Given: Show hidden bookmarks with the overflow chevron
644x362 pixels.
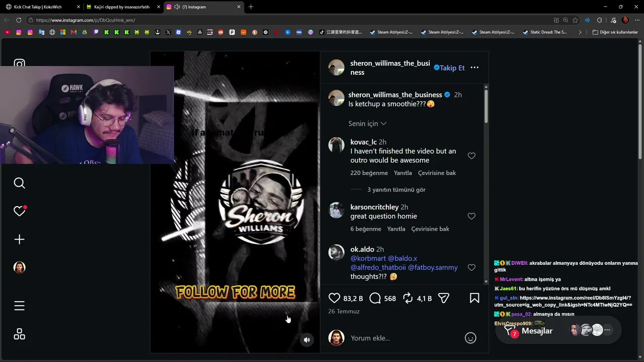Looking at the screenshot, I should pos(580,32).
